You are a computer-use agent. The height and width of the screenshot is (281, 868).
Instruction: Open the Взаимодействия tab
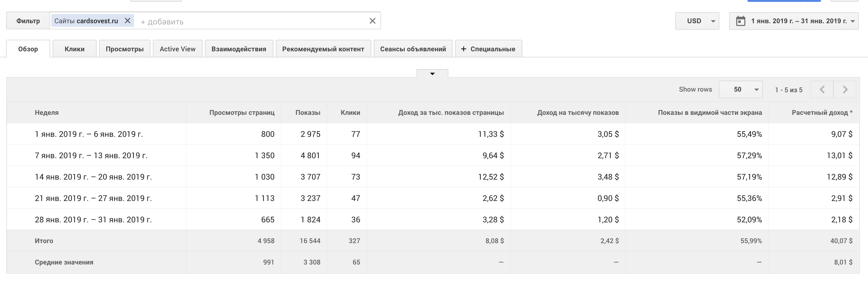coord(239,49)
